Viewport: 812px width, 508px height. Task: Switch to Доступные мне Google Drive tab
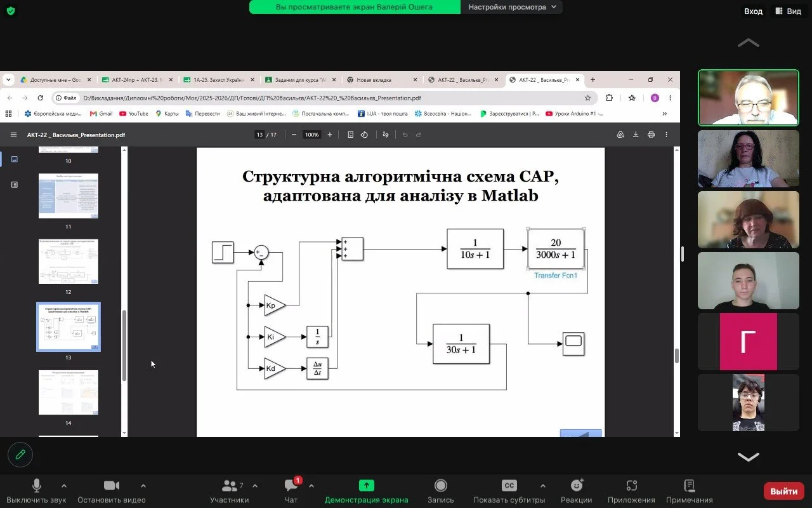tap(56, 80)
